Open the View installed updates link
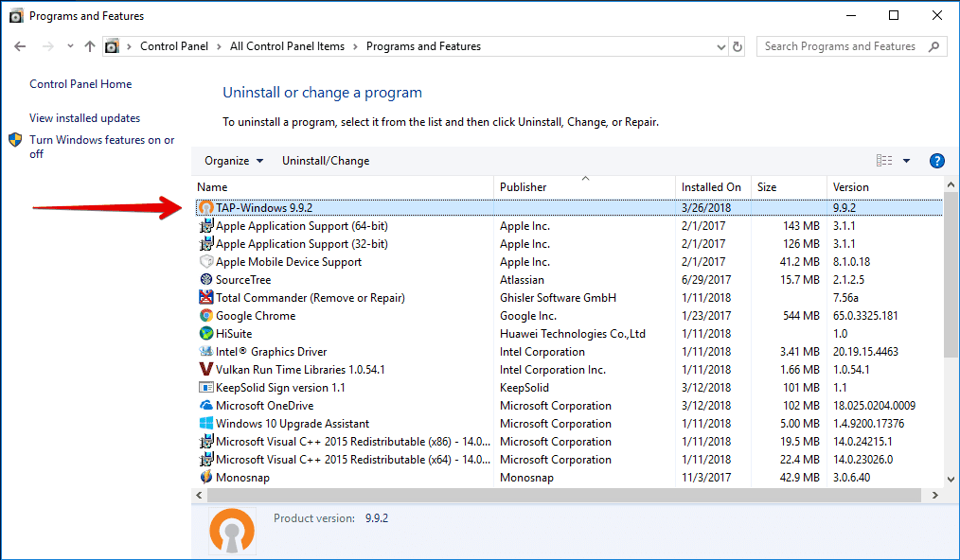The width and height of the screenshot is (960, 560). (x=83, y=117)
